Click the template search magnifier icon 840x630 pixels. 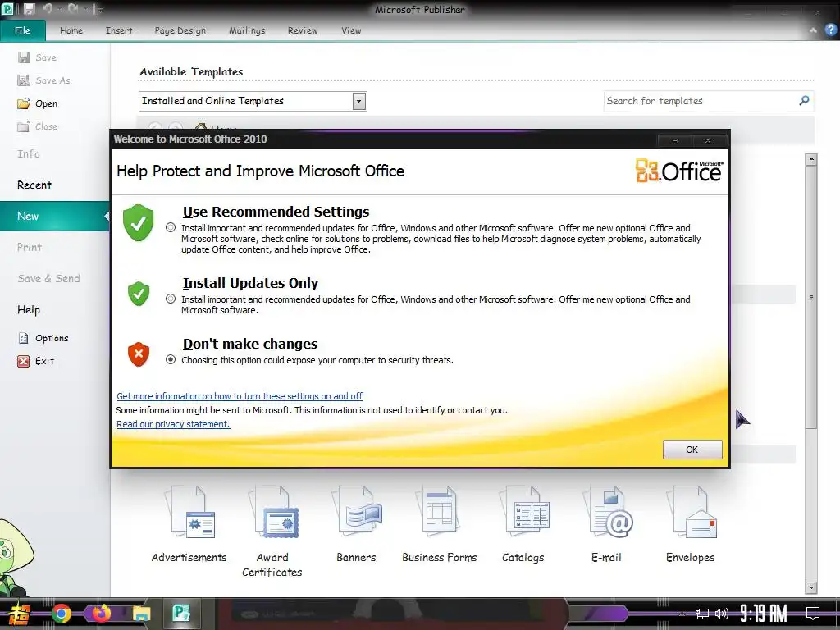point(804,100)
